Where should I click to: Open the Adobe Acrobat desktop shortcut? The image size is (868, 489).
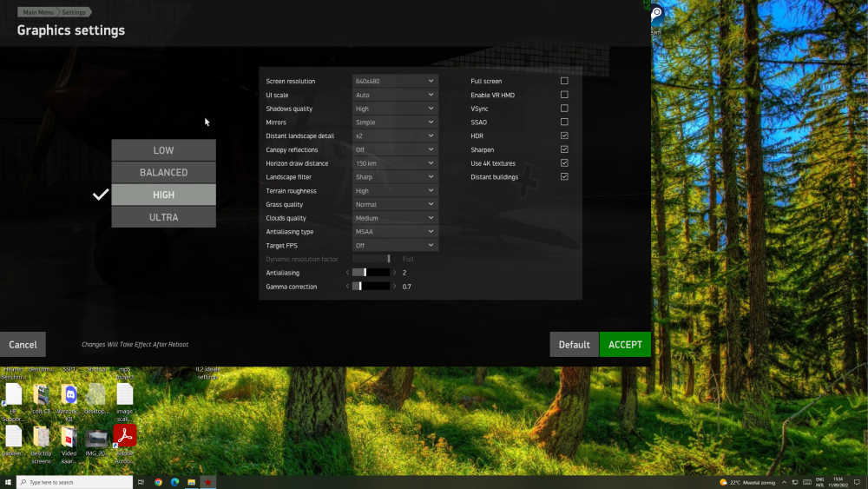125,436
